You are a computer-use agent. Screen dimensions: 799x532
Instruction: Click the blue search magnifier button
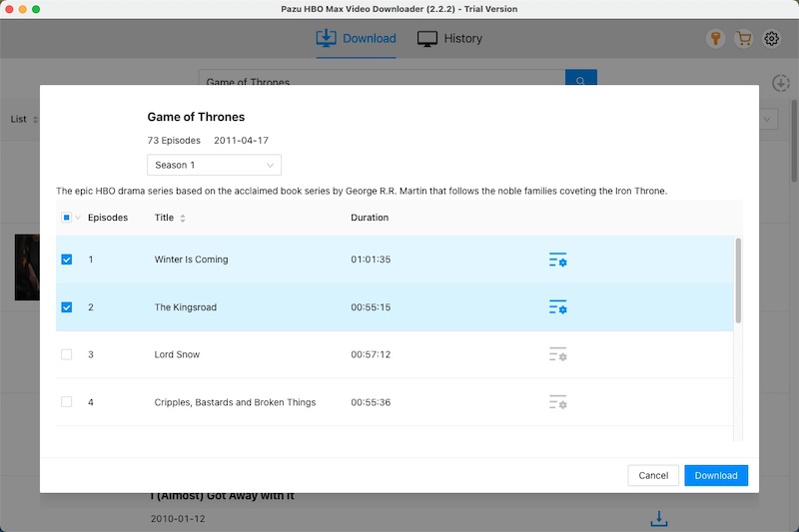pyautogui.click(x=581, y=79)
